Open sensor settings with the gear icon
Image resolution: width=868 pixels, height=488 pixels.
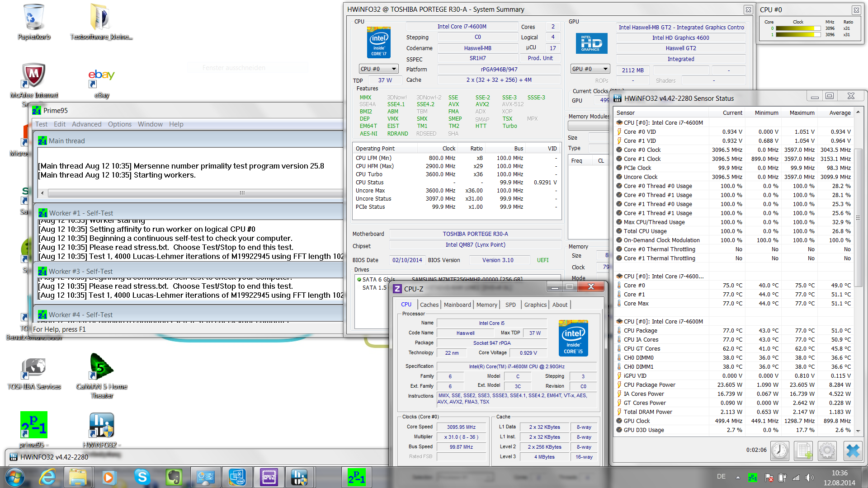click(x=827, y=450)
